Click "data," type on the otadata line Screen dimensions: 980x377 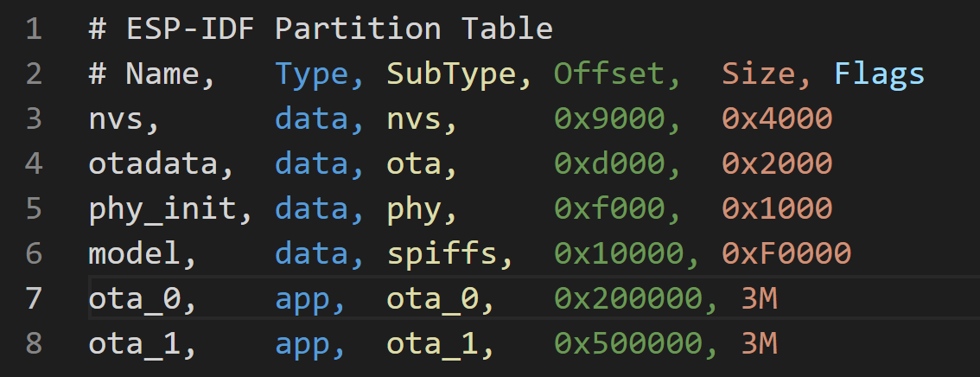[x=320, y=163]
